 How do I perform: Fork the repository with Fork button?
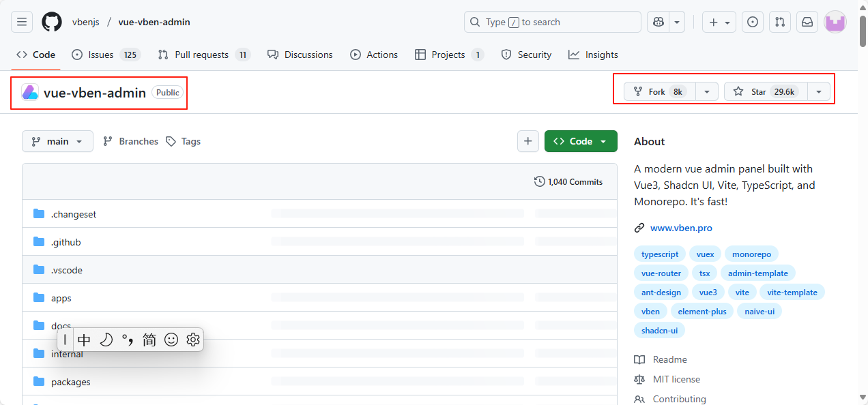point(660,91)
